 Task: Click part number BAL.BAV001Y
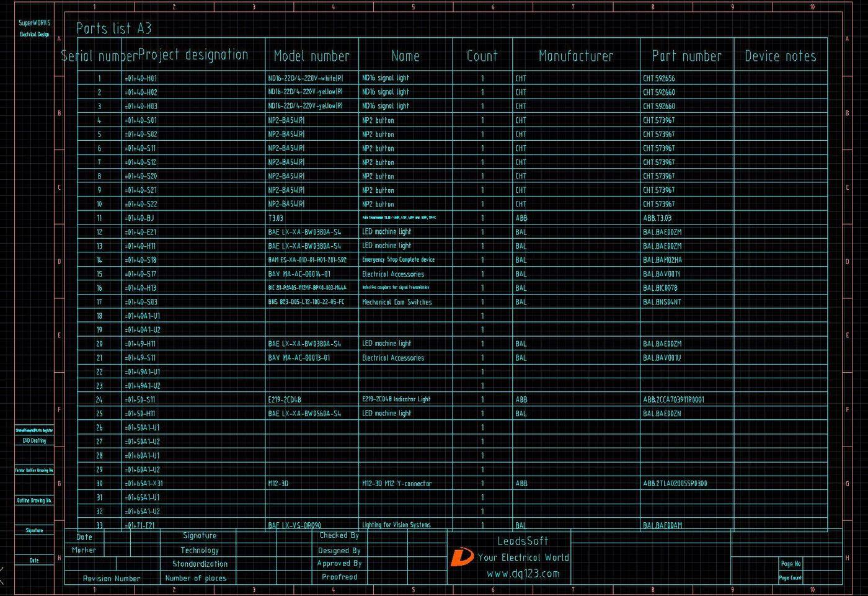(x=662, y=274)
